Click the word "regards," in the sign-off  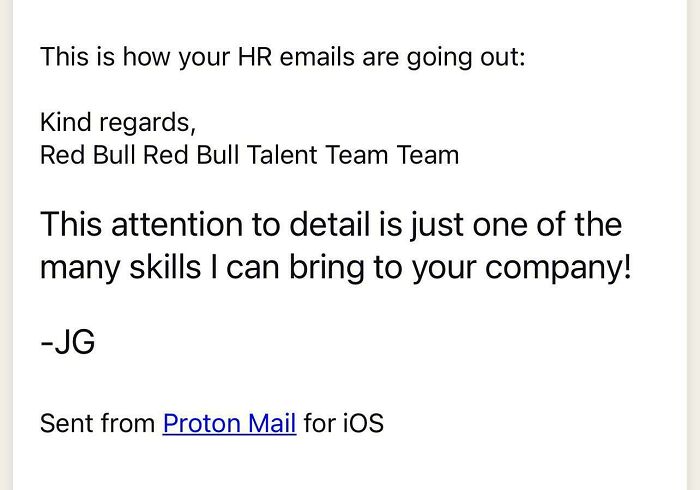[x=147, y=124]
